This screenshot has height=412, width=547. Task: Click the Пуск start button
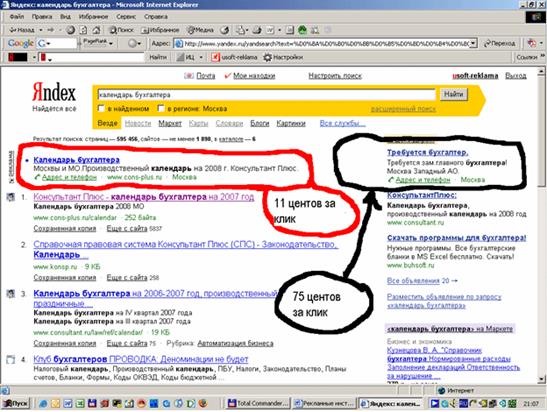click(16, 404)
